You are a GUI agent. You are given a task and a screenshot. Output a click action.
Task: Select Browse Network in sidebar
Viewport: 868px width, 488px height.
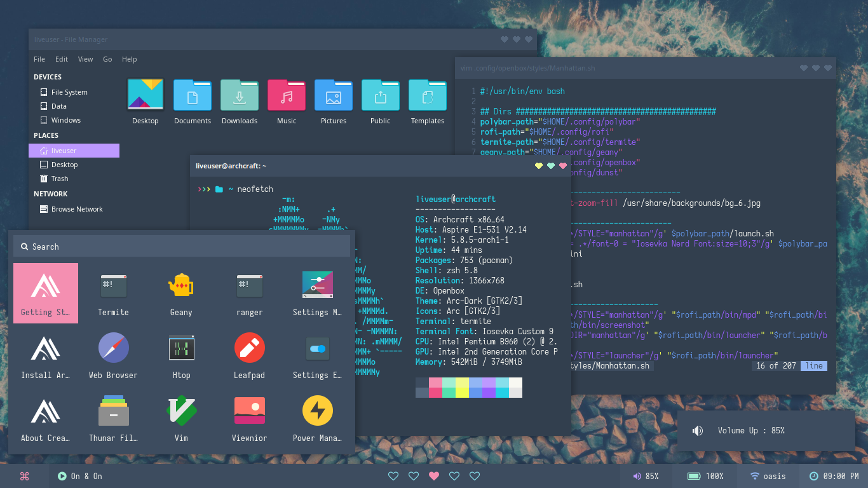74,209
